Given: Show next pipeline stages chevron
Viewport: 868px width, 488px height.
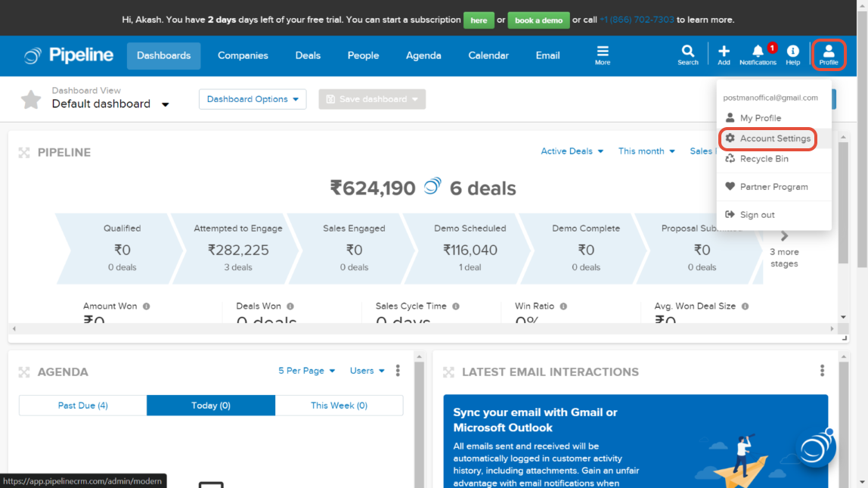Looking at the screenshot, I should [784, 237].
